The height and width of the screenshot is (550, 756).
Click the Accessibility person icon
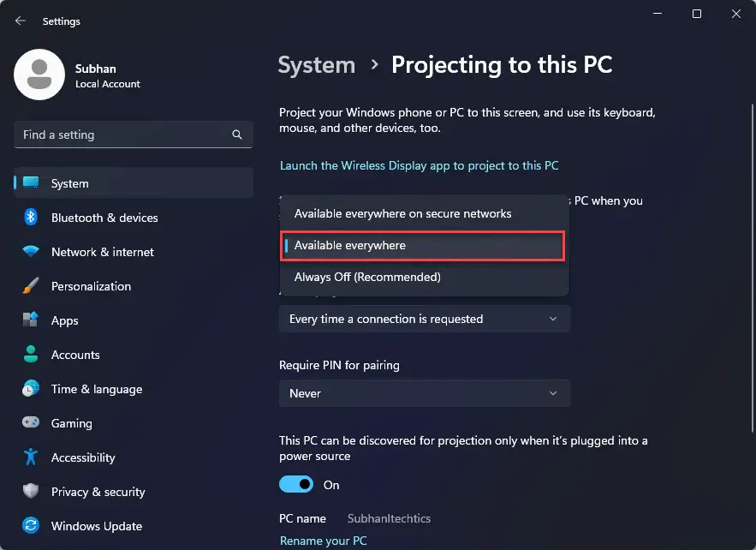click(31, 457)
